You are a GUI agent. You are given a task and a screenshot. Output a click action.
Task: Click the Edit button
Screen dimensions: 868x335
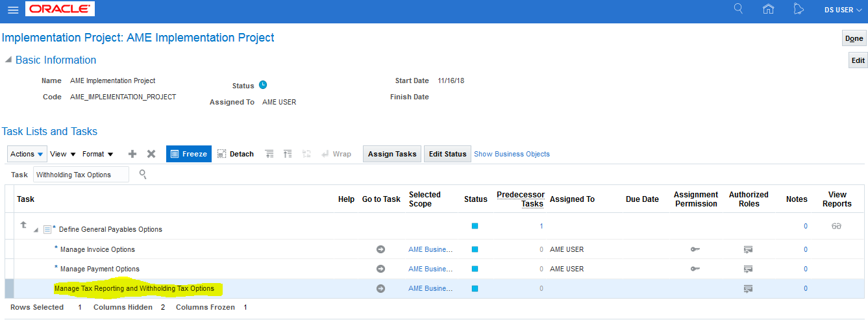click(x=858, y=60)
